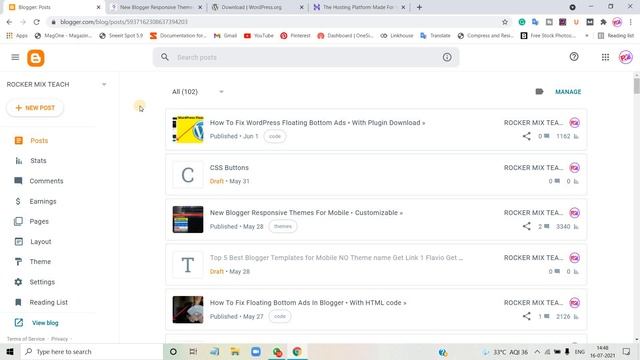Bookmark this page with the star icon
This screenshot has height=360, width=640.
pos(505,22)
